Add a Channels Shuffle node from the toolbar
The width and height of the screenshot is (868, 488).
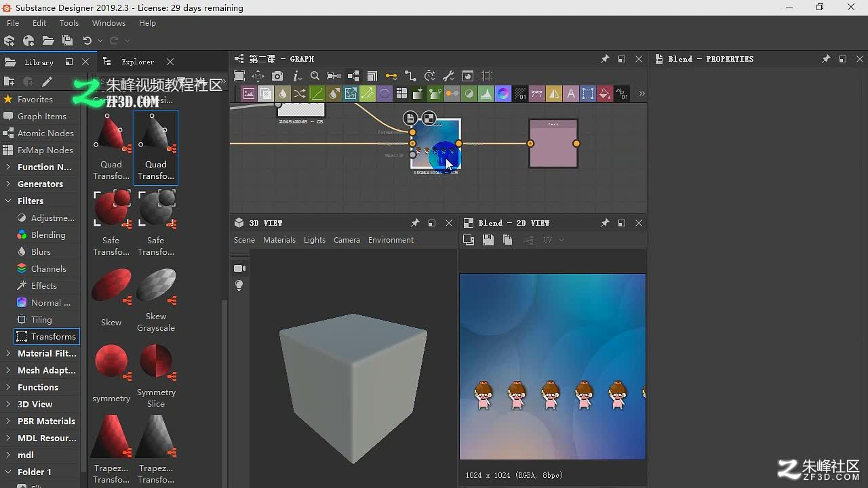(300, 94)
